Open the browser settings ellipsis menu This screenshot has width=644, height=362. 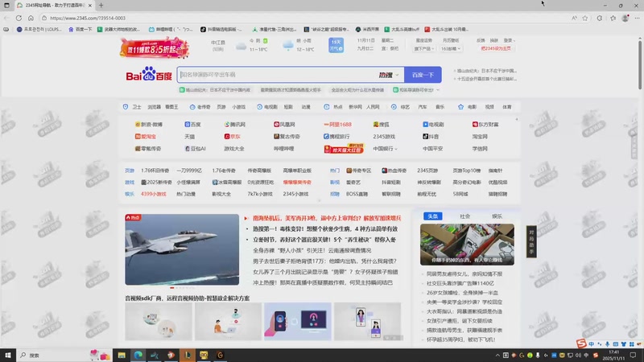point(637,18)
